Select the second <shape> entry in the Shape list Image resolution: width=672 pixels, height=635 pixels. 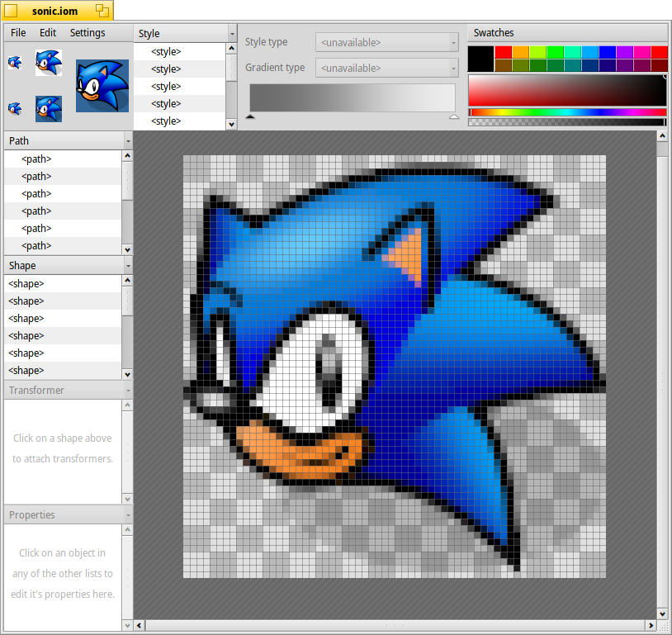(x=26, y=301)
